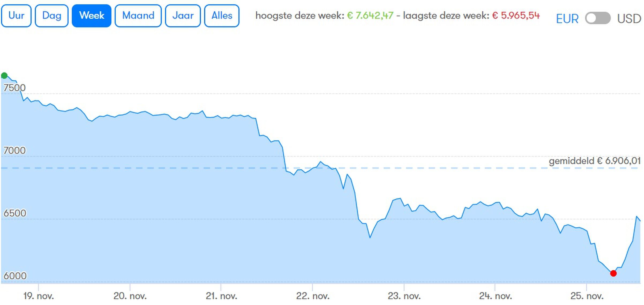This screenshot has width=644, height=305.
Task: Click the red weekly low marker
Action: point(613,273)
